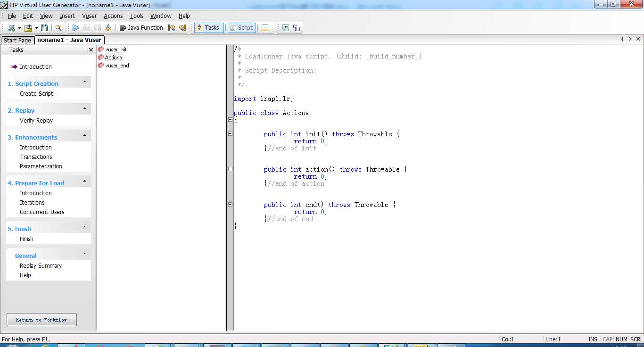The image size is (644, 347).
Task: Close the active document tab with X
Action: click(x=638, y=39)
